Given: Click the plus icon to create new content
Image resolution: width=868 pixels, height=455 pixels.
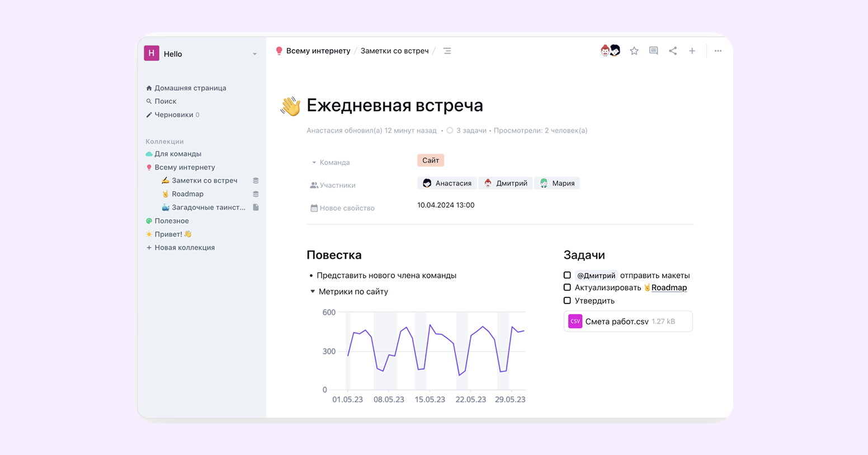Looking at the screenshot, I should [692, 51].
